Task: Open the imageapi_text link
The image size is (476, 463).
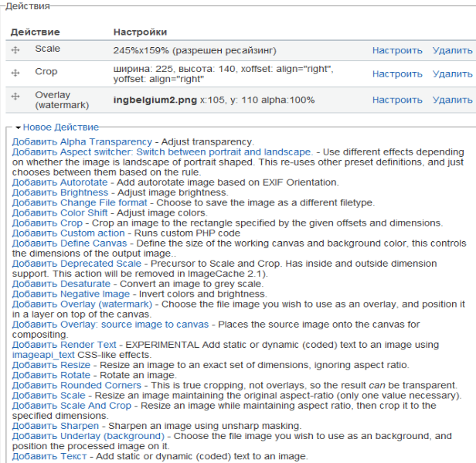Action: coord(43,355)
